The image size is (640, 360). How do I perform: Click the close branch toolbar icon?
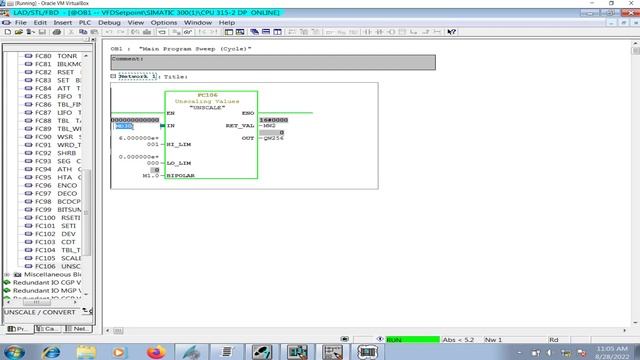[425, 32]
